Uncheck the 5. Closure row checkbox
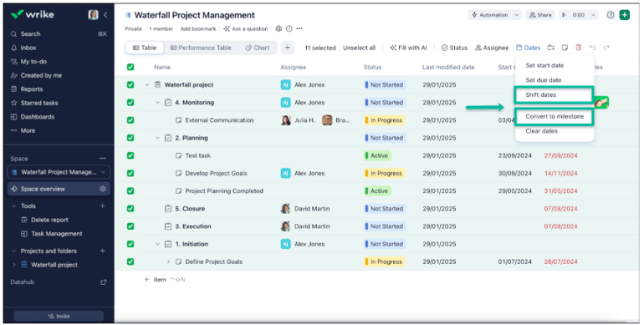This screenshot has width=644, height=325. 130,209
